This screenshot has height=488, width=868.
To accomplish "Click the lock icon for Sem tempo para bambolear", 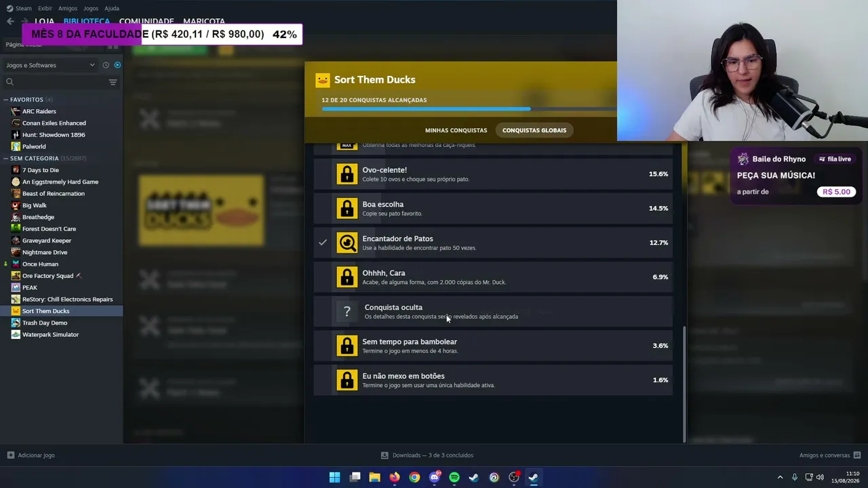I will 347,346.
